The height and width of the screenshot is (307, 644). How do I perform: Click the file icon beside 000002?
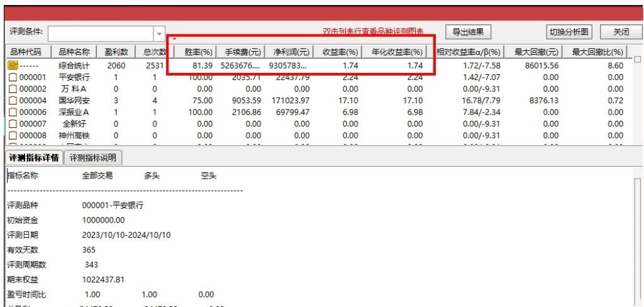tap(12, 89)
